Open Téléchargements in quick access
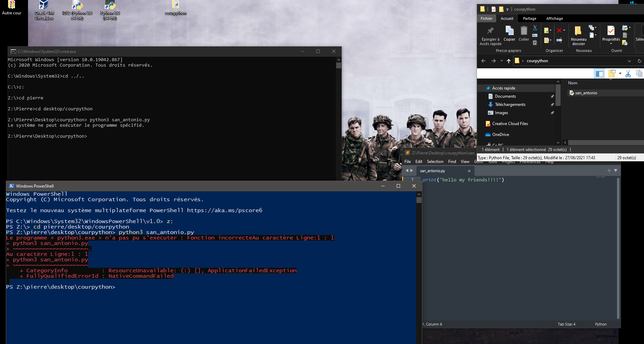Viewport: 644px width, 344px height. pyautogui.click(x=510, y=105)
